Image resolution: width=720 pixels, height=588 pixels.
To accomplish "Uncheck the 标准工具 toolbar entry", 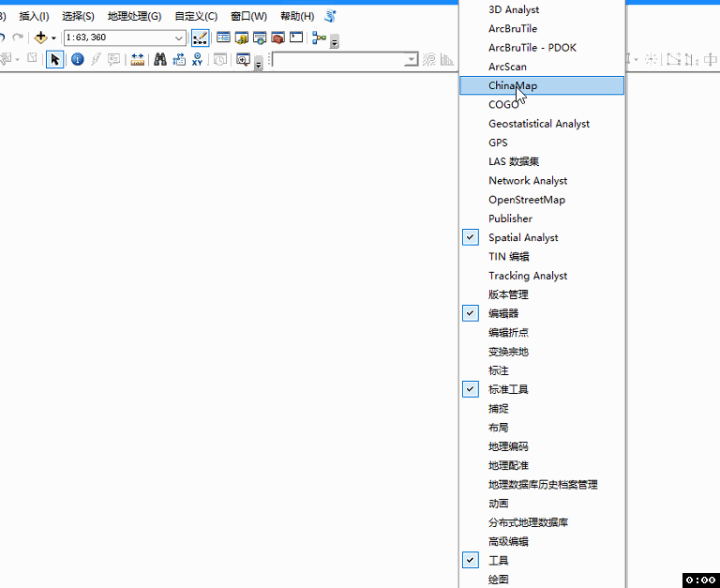I will click(x=542, y=389).
